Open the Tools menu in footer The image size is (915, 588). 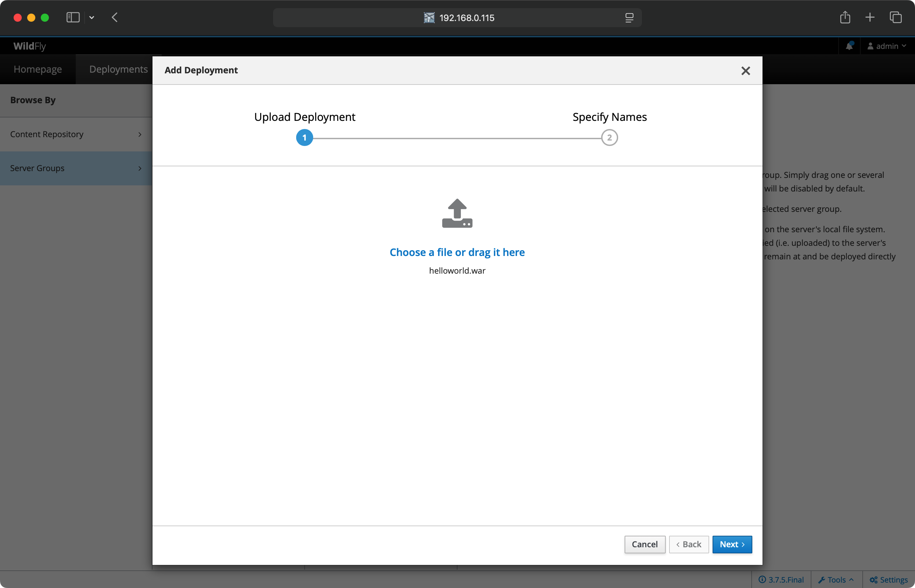tap(836, 580)
